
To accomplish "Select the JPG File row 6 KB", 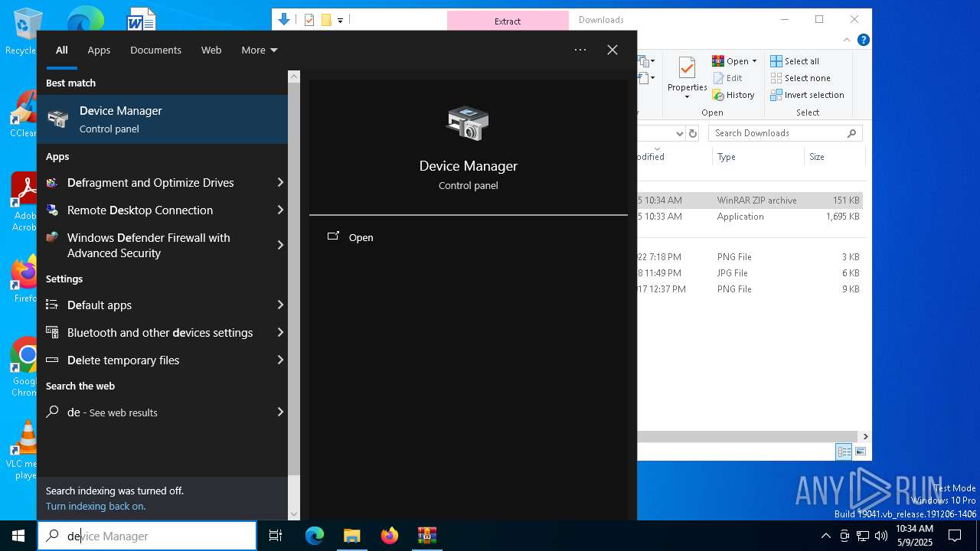I will pos(750,273).
